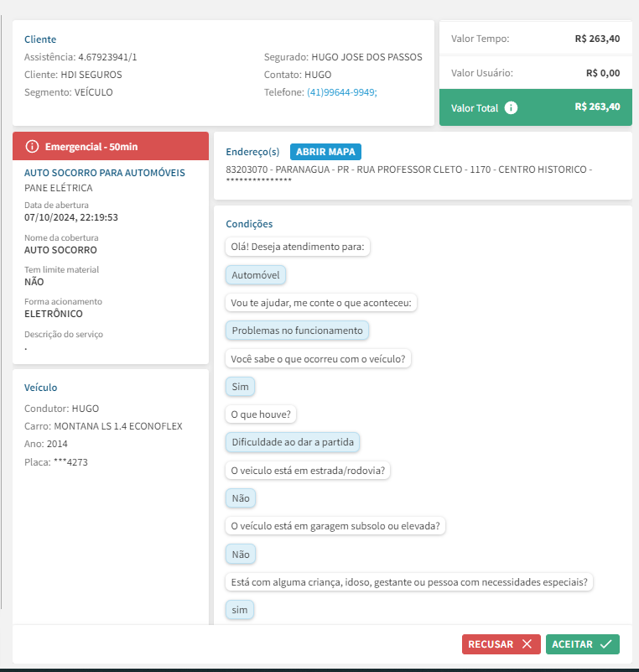The height and width of the screenshot is (672, 639).
Task: Click the info icon beside Valor Total
Action: coord(512,108)
